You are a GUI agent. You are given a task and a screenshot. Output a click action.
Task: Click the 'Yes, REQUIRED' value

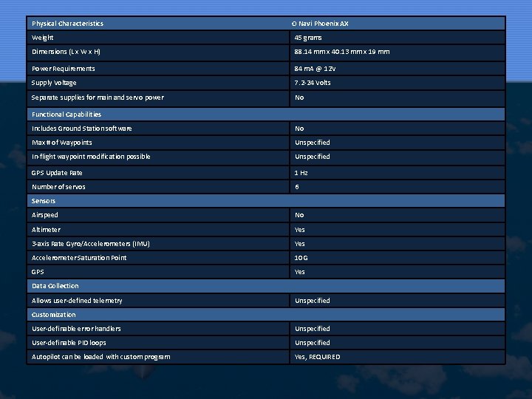tap(317, 357)
